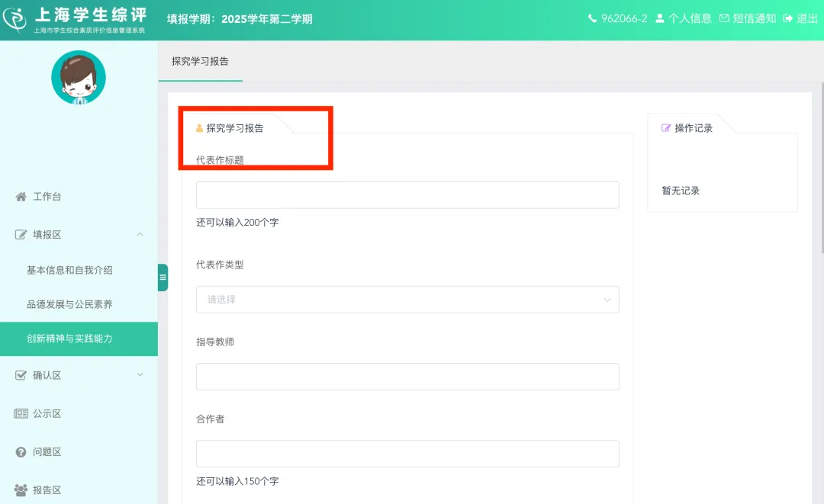Click the 代表作类型 label
Viewport: 824px width, 504px height.
[220, 265]
